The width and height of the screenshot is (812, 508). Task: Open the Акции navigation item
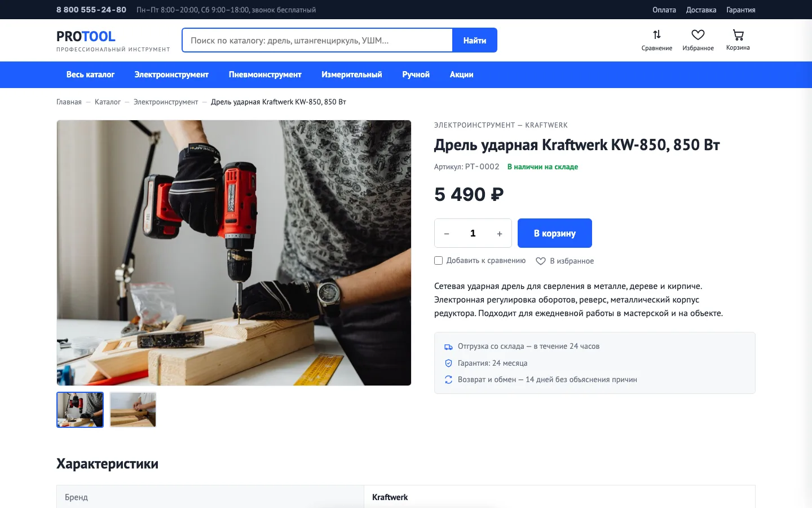click(x=461, y=75)
